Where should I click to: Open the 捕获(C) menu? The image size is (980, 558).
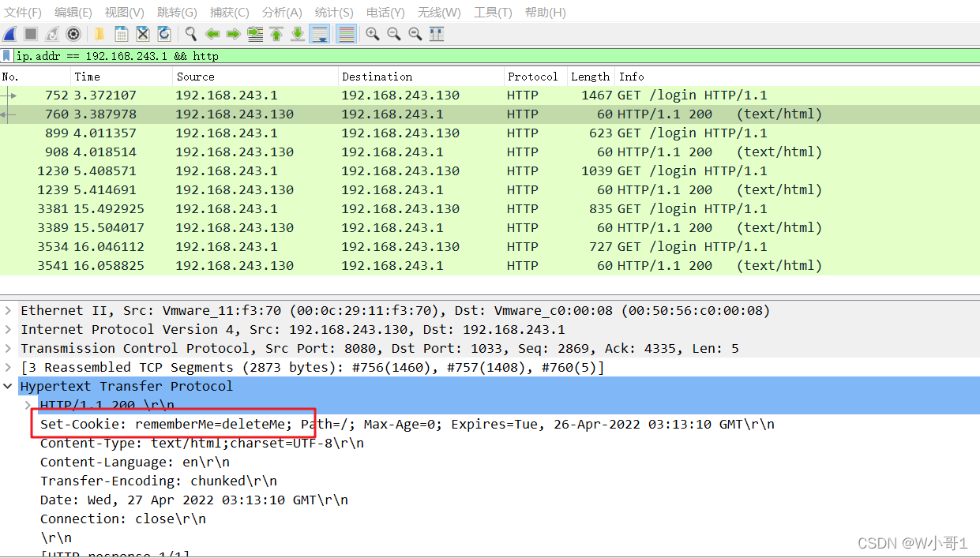(229, 12)
